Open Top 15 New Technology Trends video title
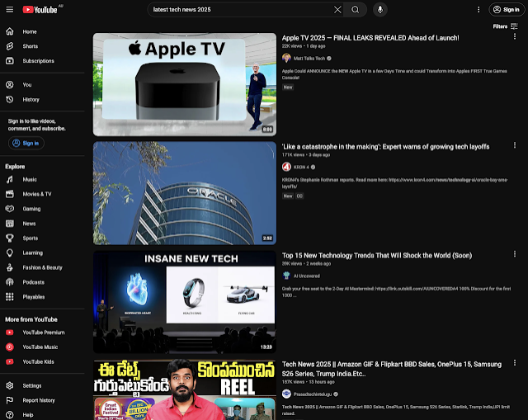This screenshot has width=528, height=420. pos(376,256)
